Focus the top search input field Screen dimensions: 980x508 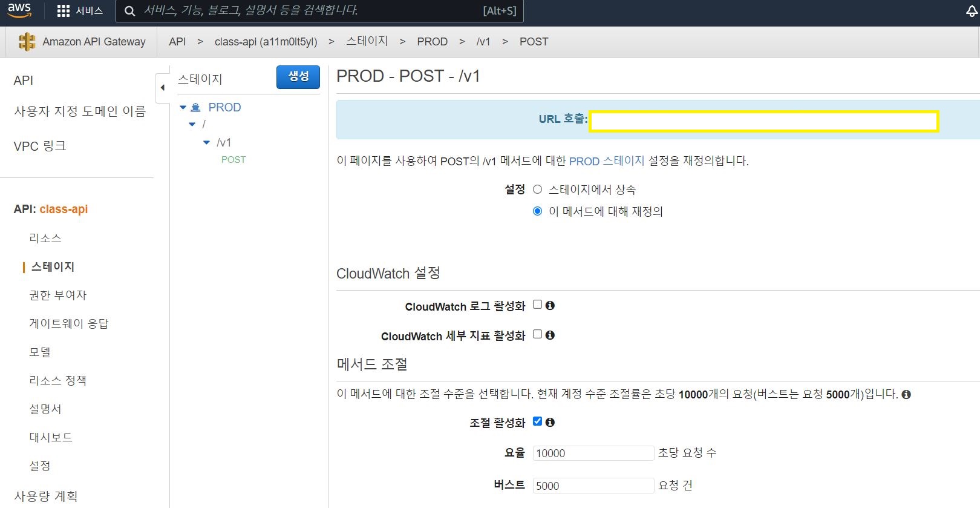pyautogui.click(x=319, y=11)
